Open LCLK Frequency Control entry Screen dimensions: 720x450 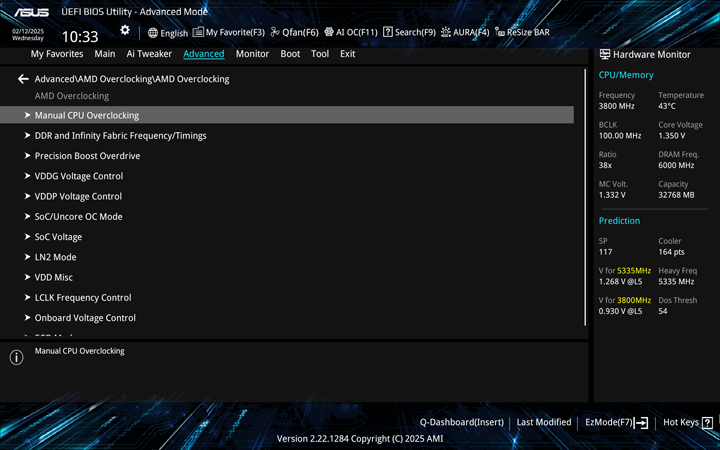coord(83,297)
